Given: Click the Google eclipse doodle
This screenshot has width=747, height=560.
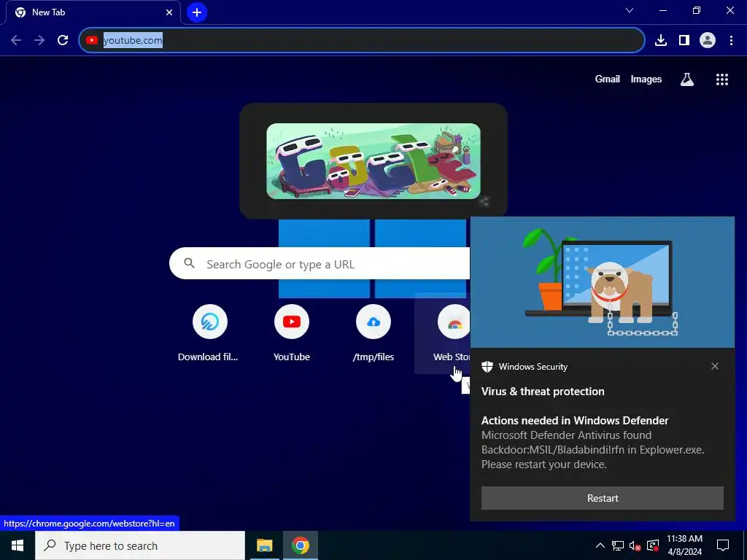Looking at the screenshot, I should coord(373,161).
